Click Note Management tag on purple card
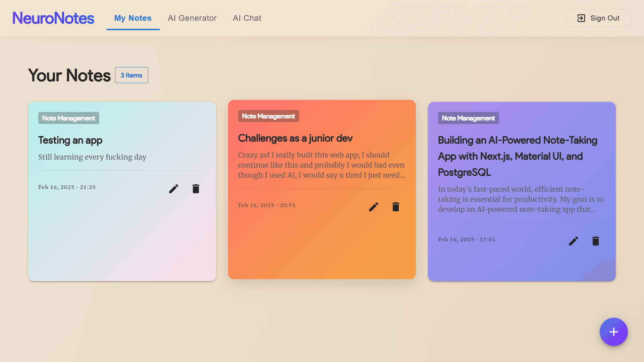Screen dimensions: 644x362 coord(468,118)
